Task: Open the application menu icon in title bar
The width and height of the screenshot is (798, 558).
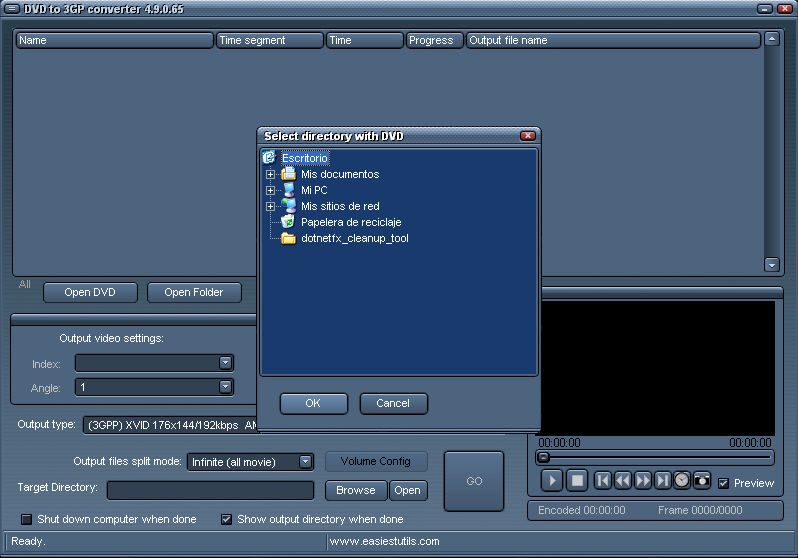Action: 11,9
